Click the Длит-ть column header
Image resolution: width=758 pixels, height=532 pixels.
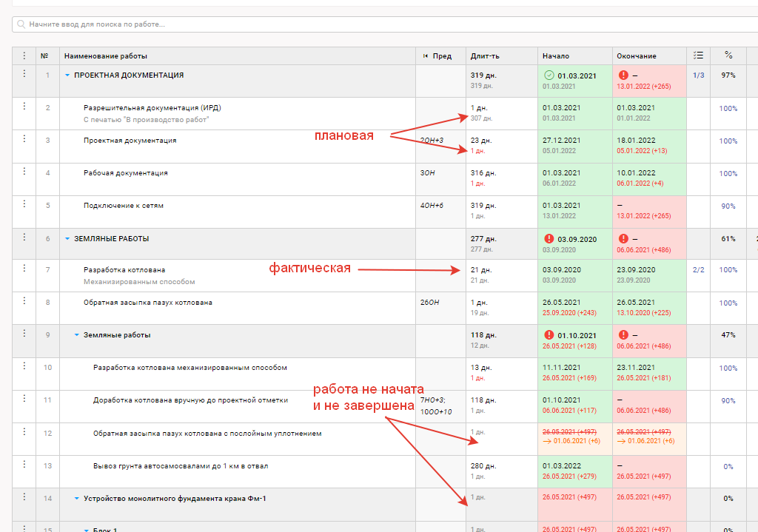pyautogui.click(x=485, y=56)
